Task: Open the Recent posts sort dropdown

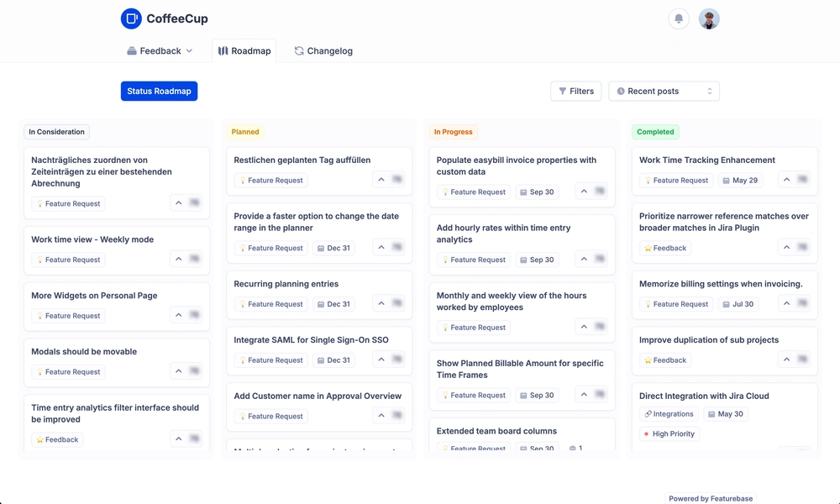Action: 664,91
